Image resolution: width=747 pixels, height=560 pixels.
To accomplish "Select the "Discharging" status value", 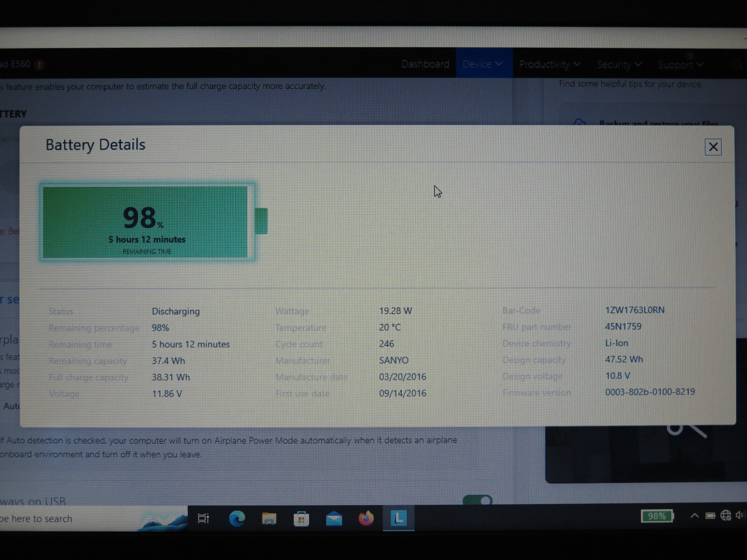I will (x=176, y=311).
